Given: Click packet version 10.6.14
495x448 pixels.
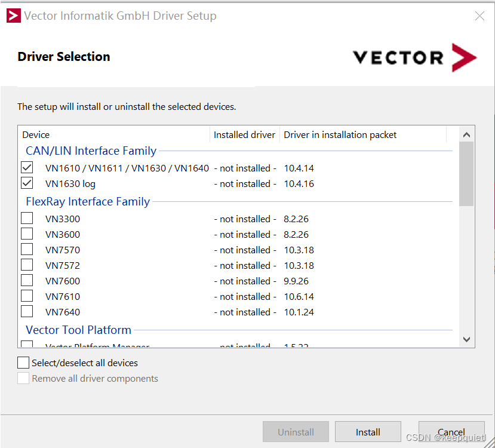Looking at the screenshot, I should pos(299,296).
